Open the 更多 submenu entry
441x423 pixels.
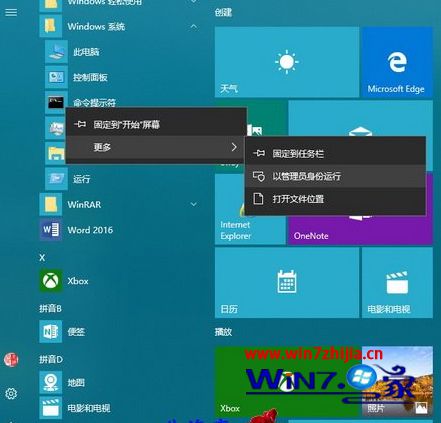(156, 147)
